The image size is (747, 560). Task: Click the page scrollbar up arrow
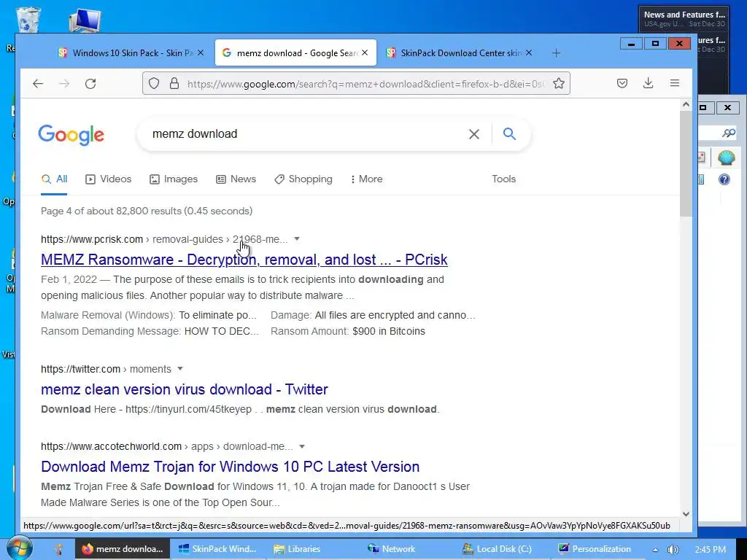(x=686, y=104)
